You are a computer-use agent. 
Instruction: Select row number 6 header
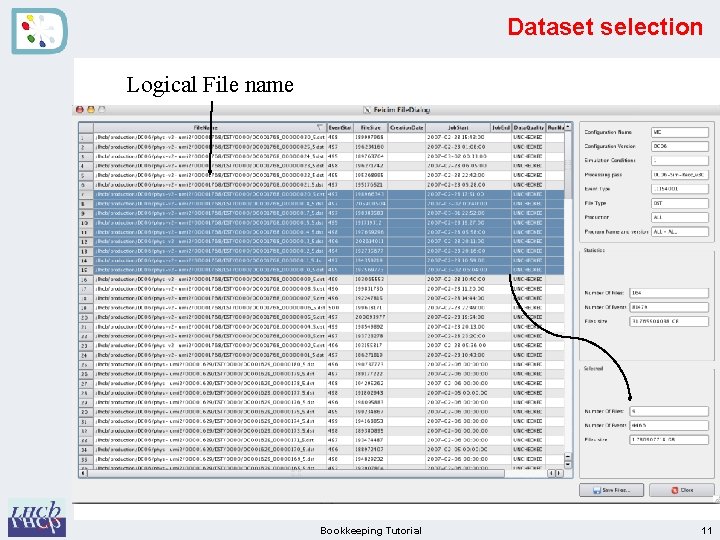86,185
